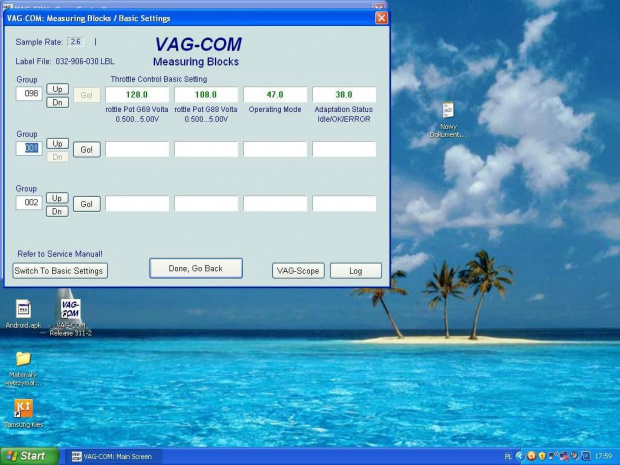The image size is (620, 465).
Task: Click Switch To Basic Settings button
Action: tap(60, 271)
